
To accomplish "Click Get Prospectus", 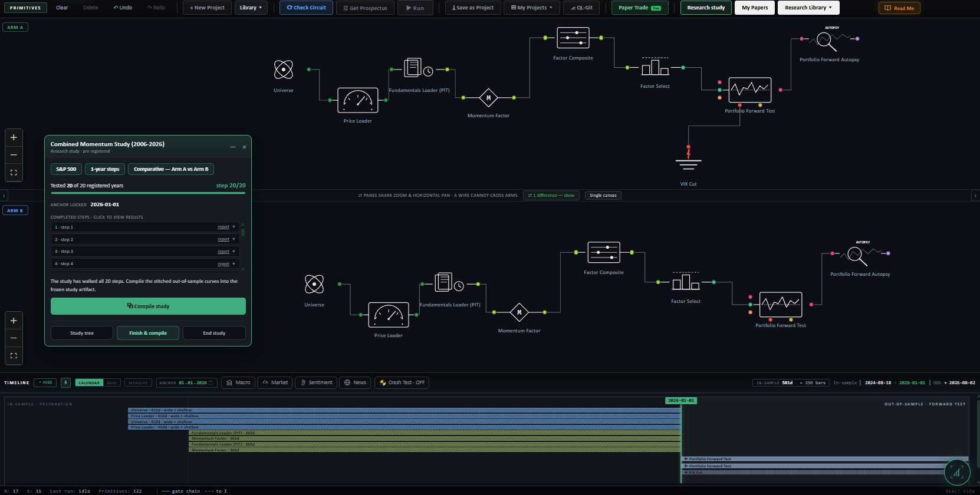I will tap(365, 8).
